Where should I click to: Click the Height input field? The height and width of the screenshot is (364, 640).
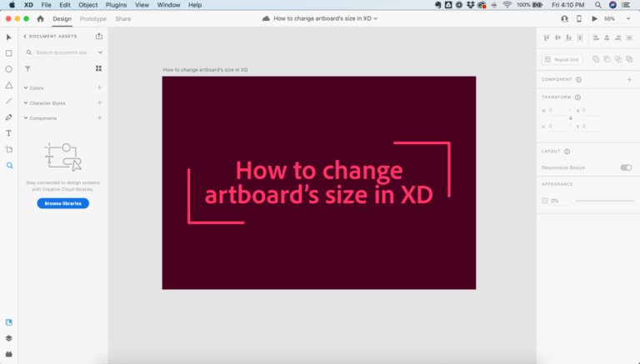coord(558,126)
